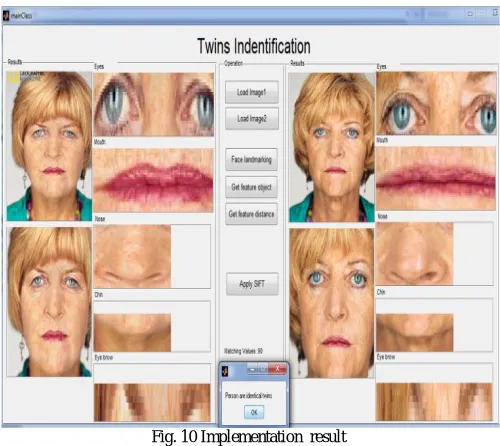This screenshot has height=446, width=500.
Task: Select left panel top face image
Action: click(49, 146)
